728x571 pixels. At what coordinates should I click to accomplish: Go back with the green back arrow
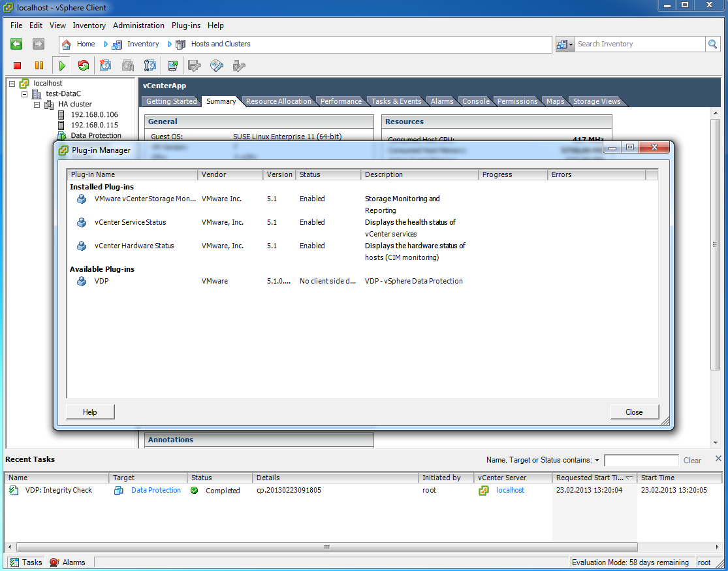[x=16, y=44]
